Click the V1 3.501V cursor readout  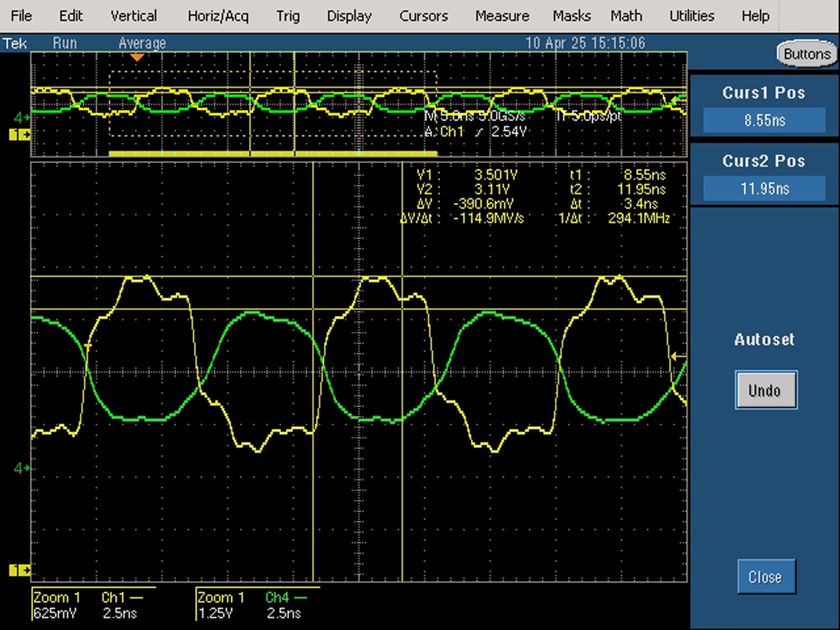[x=466, y=175]
